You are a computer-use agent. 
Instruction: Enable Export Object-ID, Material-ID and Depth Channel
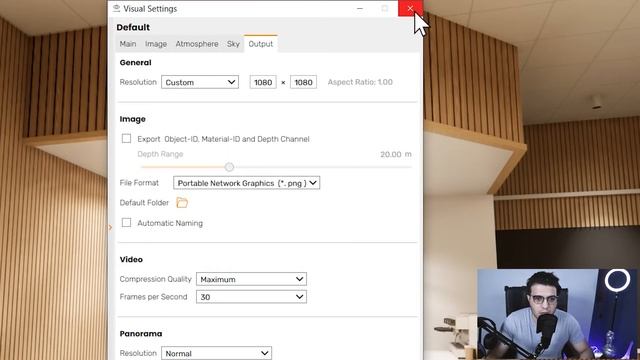click(x=127, y=139)
